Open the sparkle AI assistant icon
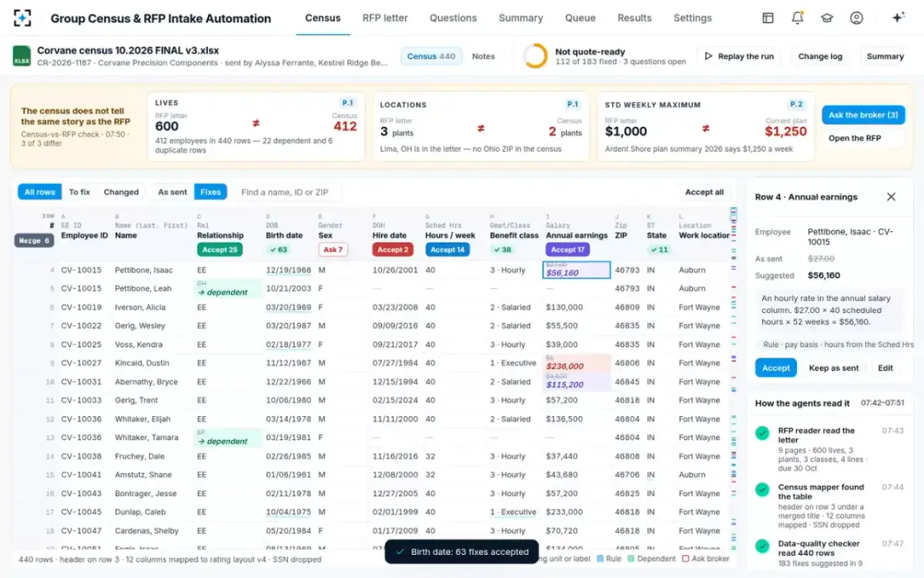 click(898, 18)
